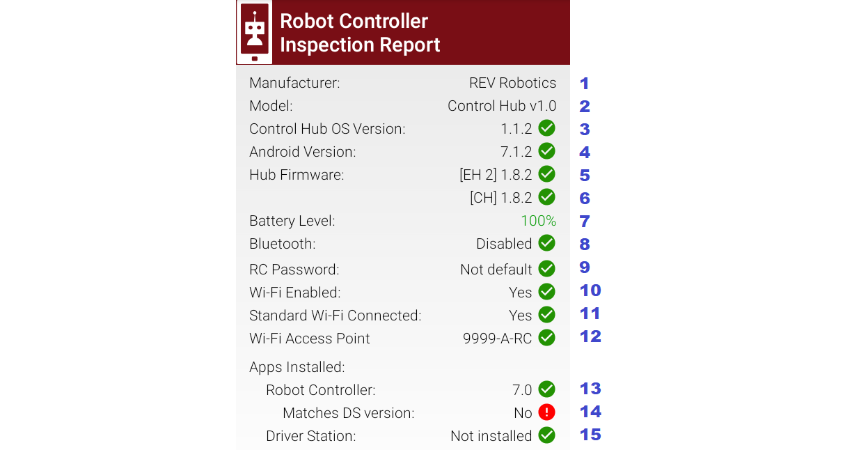Select the Control Hub v1.0 model value
This screenshot has height=450, width=868.
[502, 106]
